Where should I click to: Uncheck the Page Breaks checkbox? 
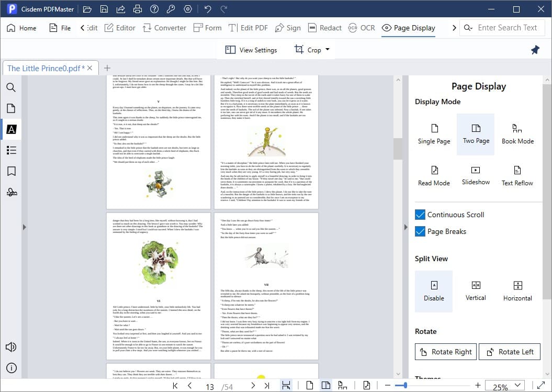click(x=420, y=231)
